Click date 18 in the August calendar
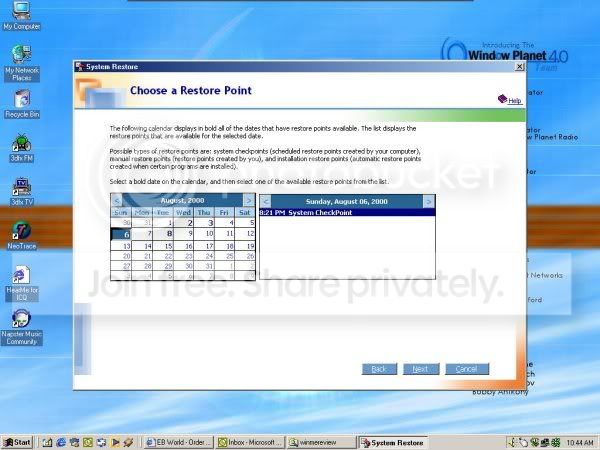The height and width of the screenshot is (450, 600). 225,246
